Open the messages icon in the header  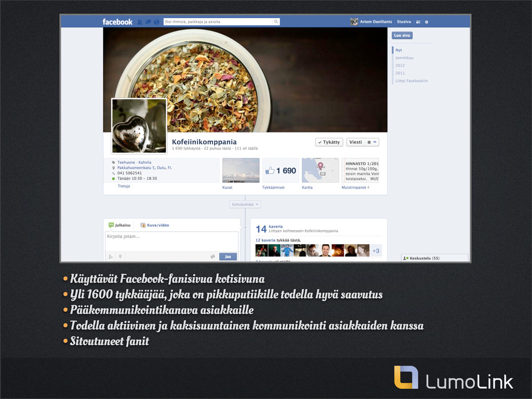(148, 22)
